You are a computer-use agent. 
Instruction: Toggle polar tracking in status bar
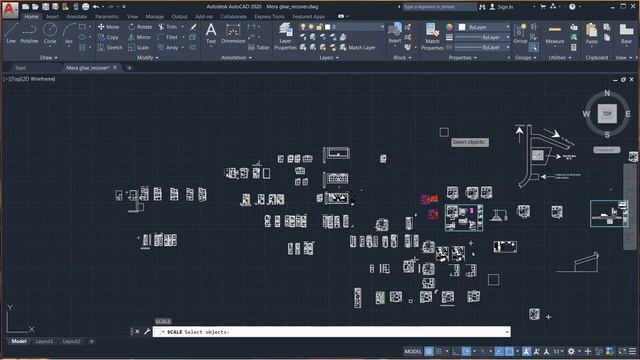point(466,351)
